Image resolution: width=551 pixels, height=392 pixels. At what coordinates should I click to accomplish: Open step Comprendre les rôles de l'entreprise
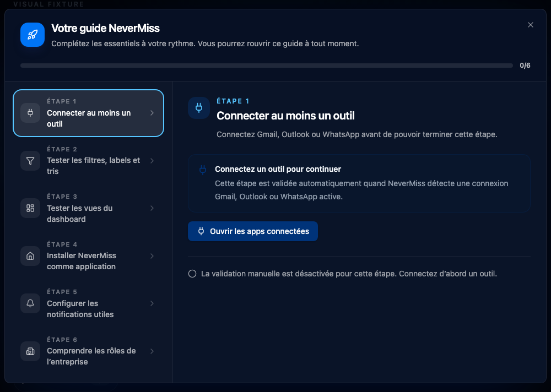(89, 351)
